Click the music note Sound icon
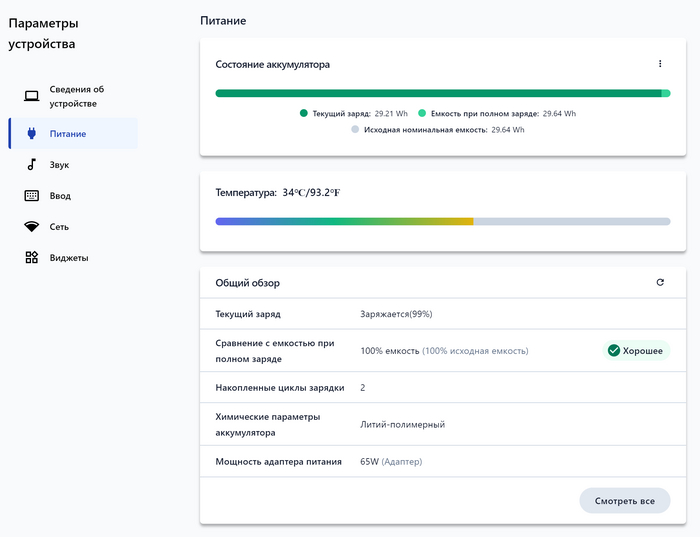The height and width of the screenshot is (537, 700). tap(32, 165)
